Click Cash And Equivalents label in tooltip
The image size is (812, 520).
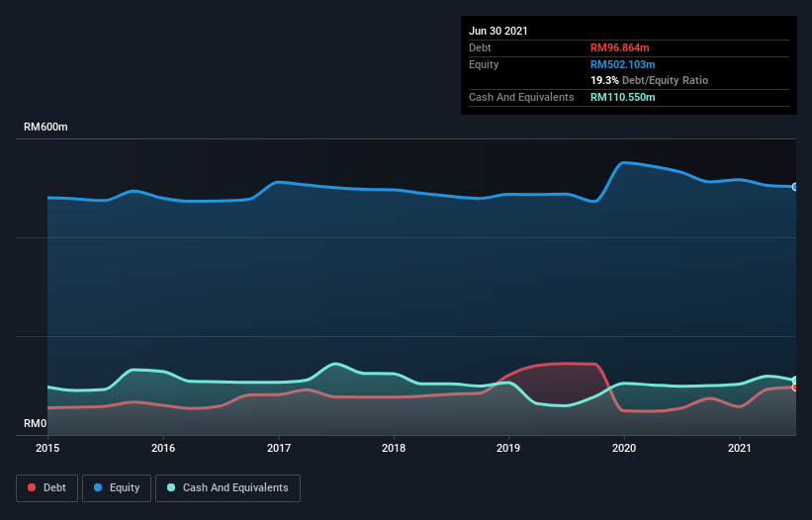tap(521, 97)
